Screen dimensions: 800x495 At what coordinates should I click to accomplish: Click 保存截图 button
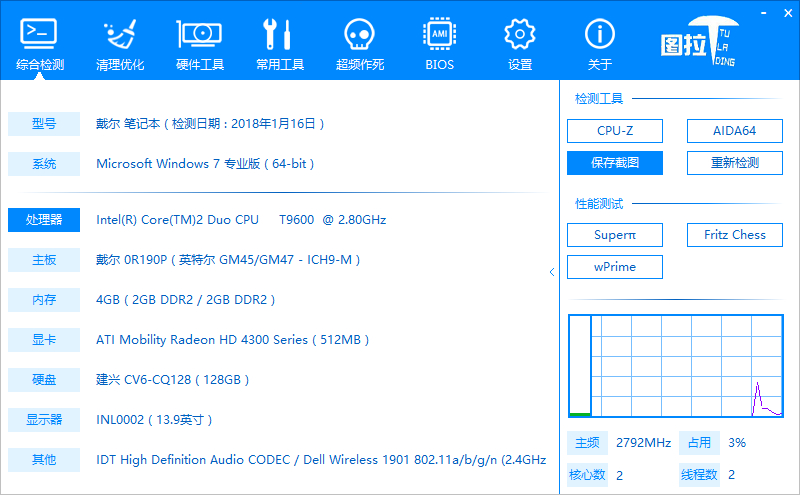click(x=615, y=163)
